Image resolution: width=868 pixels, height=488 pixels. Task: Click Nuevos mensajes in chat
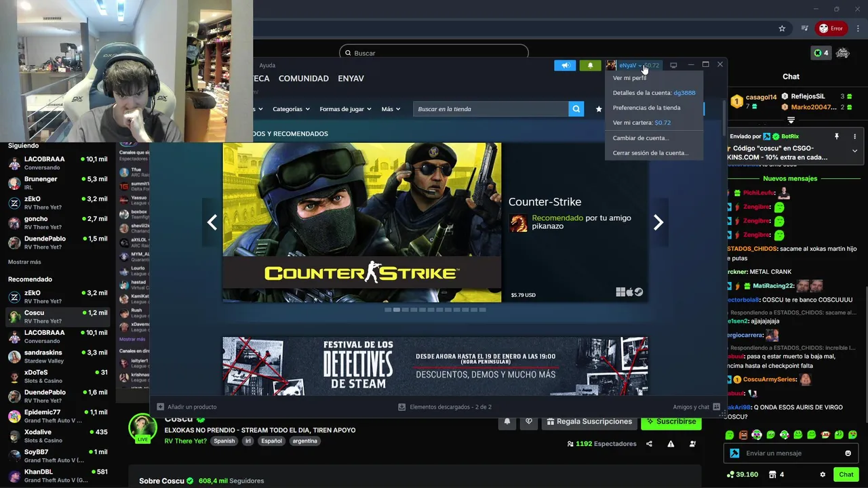pyautogui.click(x=790, y=179)
